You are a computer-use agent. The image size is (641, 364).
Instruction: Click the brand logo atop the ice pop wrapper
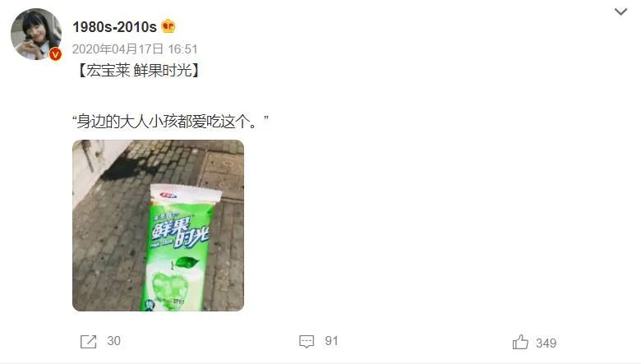coord(168,196)
